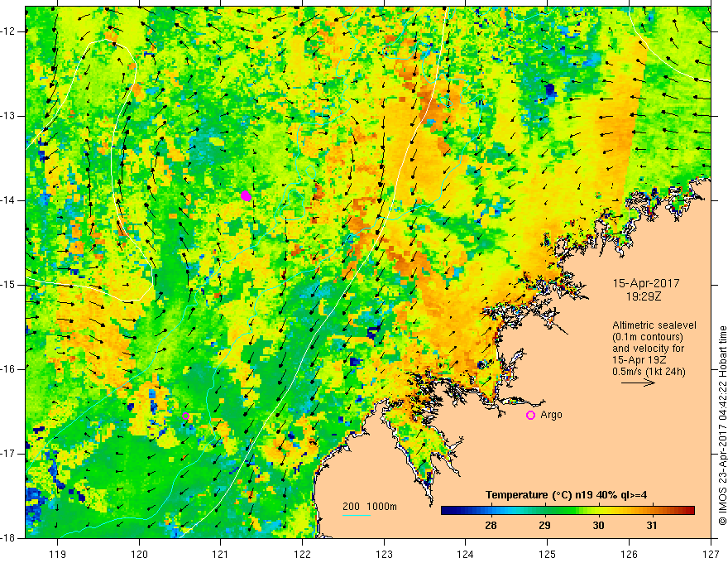The height and width of the screenshot is (563, 728).
Task: Click the longitude axis label '127'
Action: click(711, 554)
